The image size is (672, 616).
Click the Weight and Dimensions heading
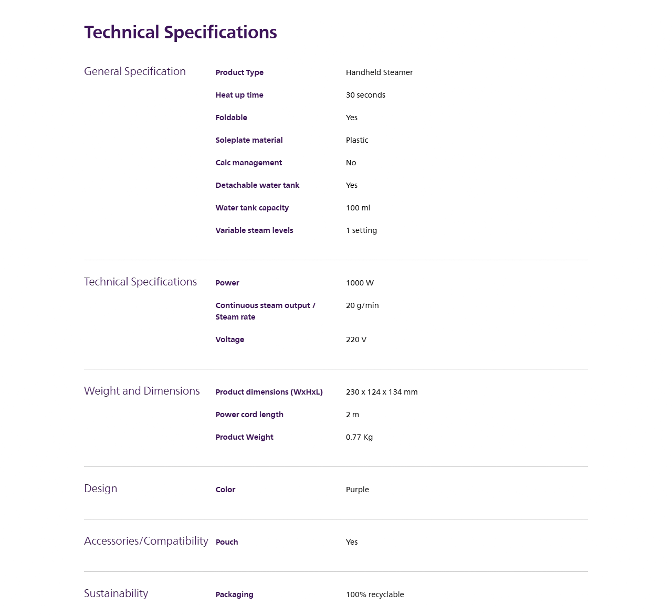click(142, 391)
